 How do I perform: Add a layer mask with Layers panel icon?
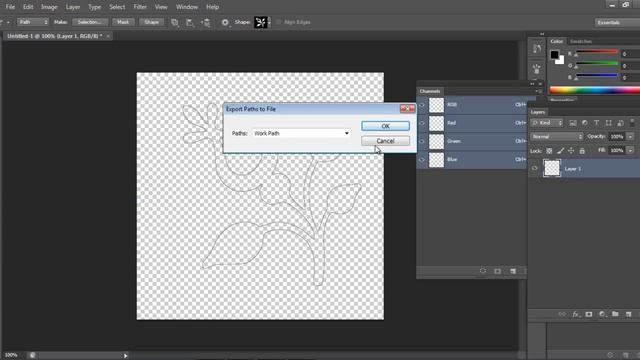click(x=589, y=314)
